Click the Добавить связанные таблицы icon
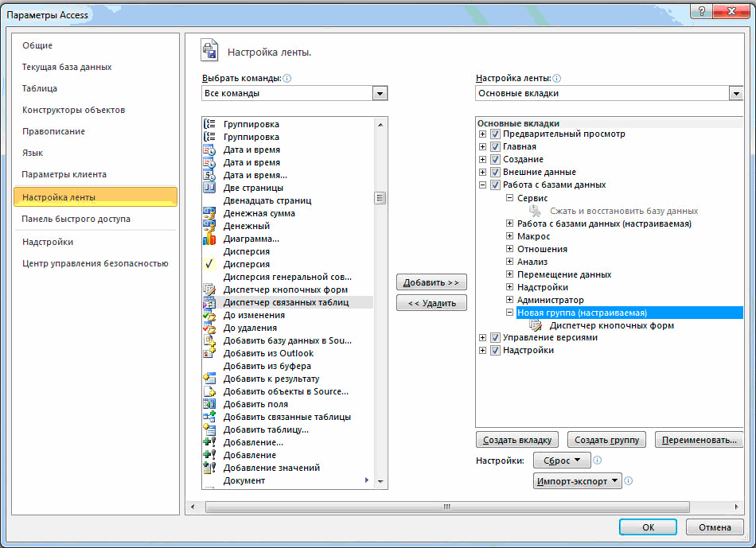This screenshot has width=756, height=548. coord(209,417)
